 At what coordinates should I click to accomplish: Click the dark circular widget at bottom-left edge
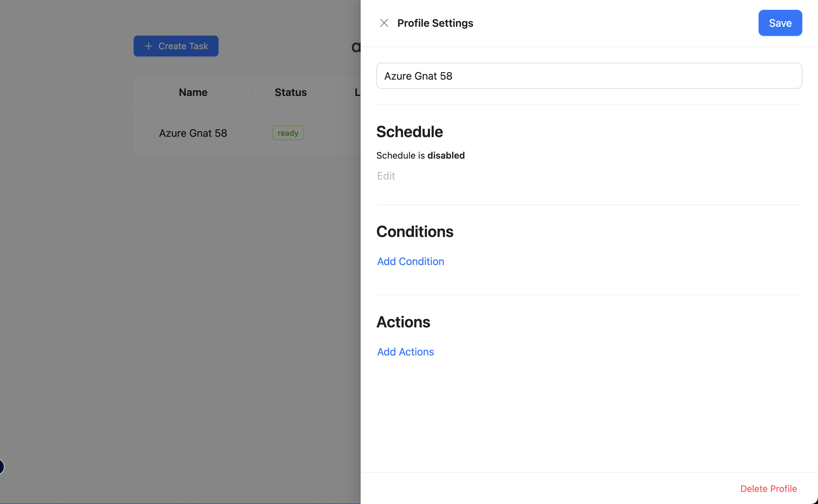coord(1,466)
